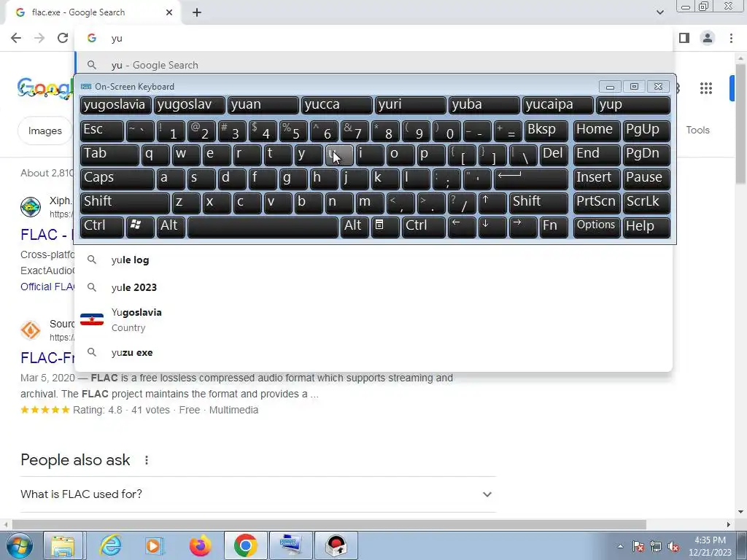Show hidden tray icons arrow
Viewport: 747px width, 560px height.
(620, 546)
